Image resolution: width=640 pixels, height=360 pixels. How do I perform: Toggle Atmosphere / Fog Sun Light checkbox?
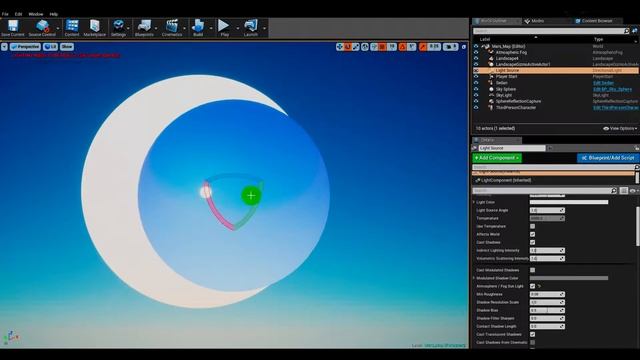point(532,286)
